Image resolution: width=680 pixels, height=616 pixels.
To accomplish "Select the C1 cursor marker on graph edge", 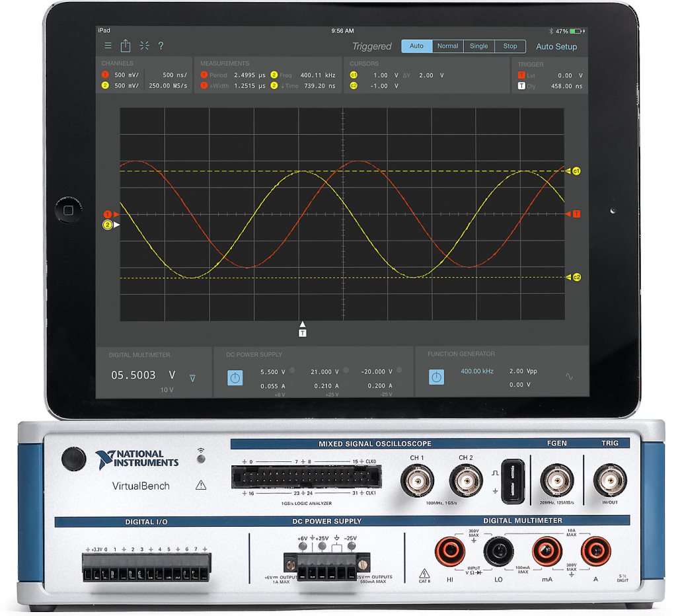I will (576, 171).
